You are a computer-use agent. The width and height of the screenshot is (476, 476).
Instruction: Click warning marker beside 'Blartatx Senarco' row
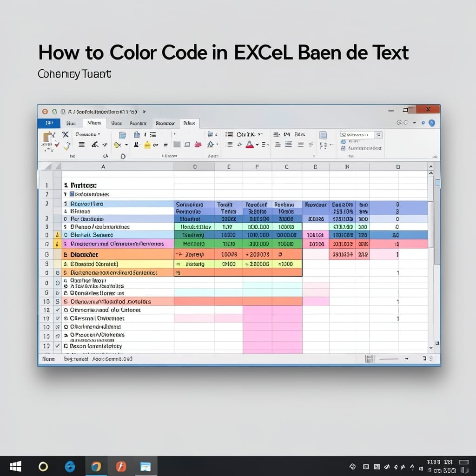[57, 235]
